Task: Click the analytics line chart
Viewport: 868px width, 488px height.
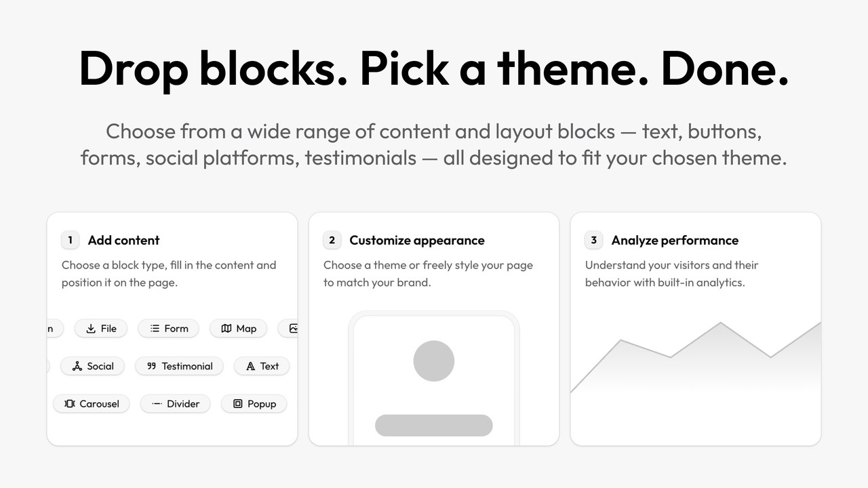Action: tap(696, 352)
